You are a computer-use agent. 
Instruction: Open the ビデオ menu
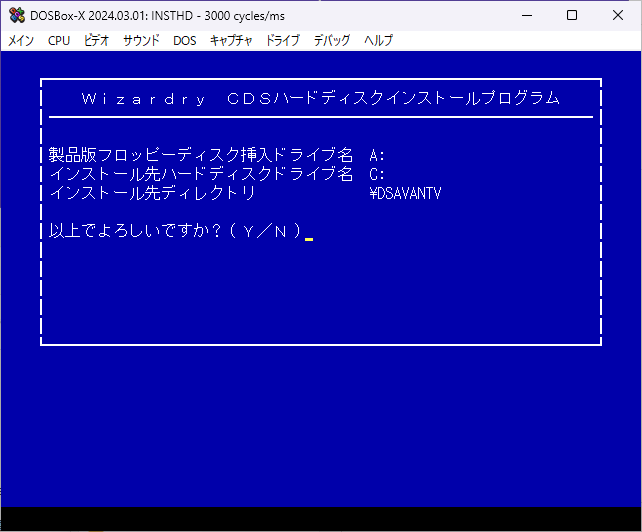[x=96, y=41]
